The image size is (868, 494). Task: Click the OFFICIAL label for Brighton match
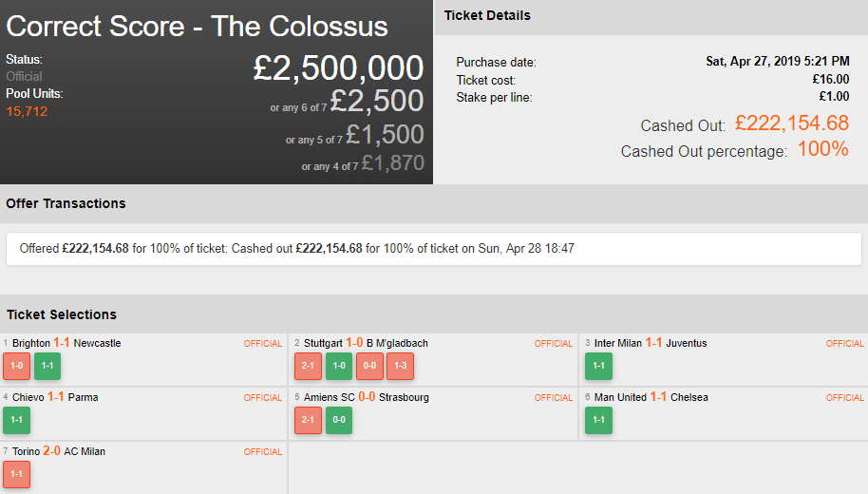point(263,344)
